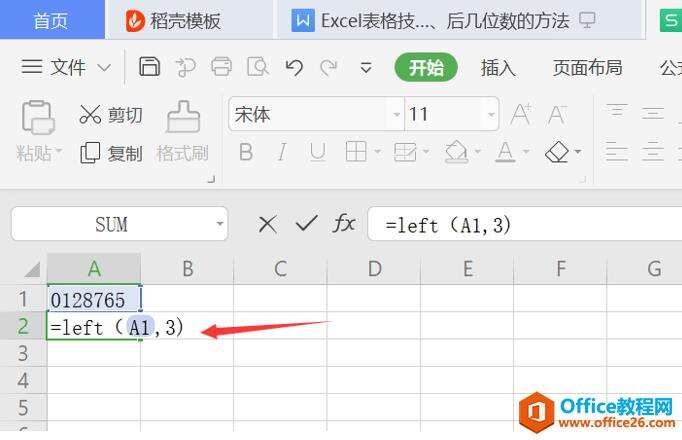Open Print Preview icon
Viewport: 682px width, 440px height.
tap(258, 67)
